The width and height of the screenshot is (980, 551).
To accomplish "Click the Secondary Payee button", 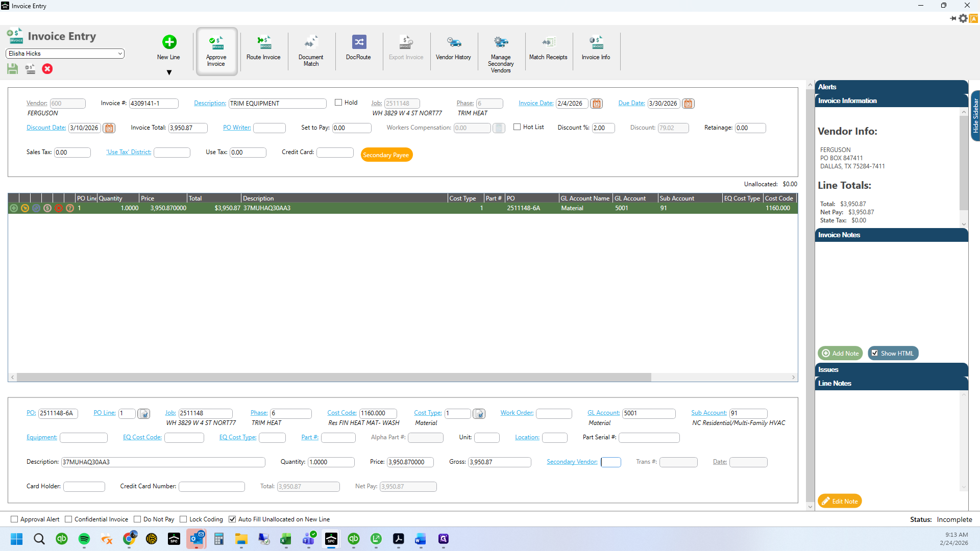I will [386, 155].
